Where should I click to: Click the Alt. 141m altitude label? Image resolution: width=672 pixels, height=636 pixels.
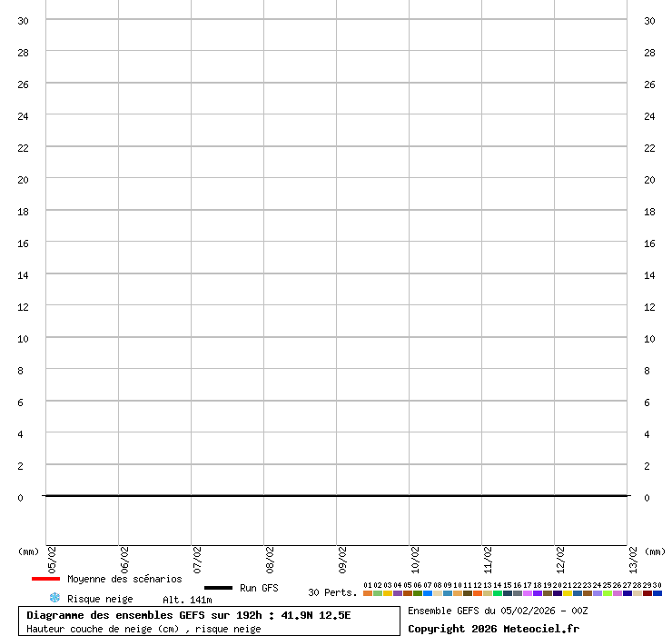pos(187,600)
